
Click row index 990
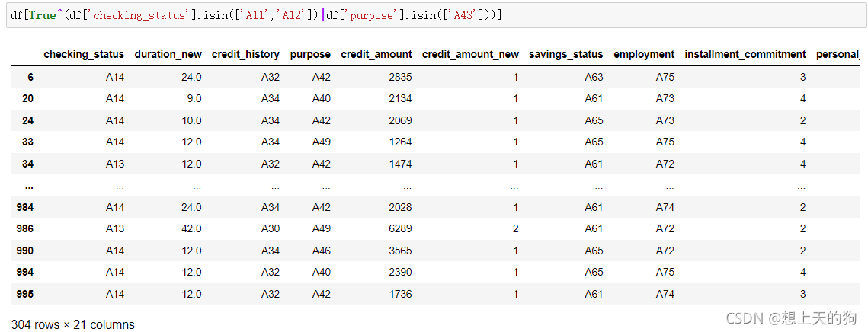pos(25,251)
